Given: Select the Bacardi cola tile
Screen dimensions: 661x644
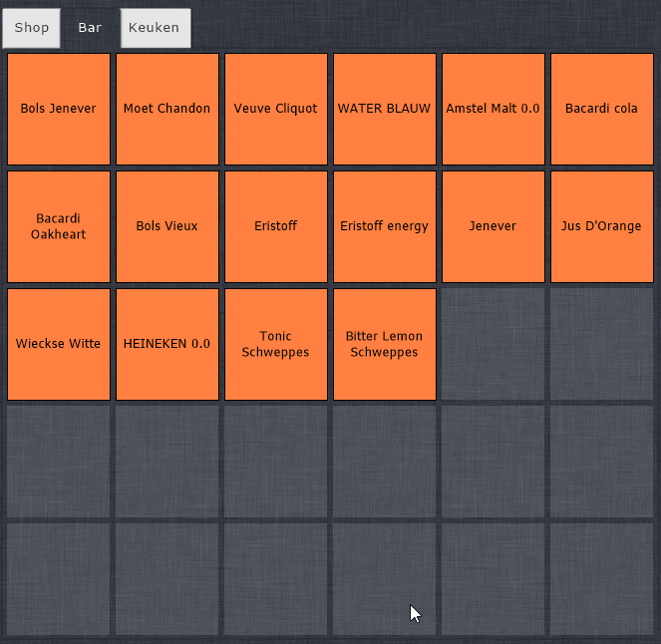Looking at the screenshot, I should point(602,109).
